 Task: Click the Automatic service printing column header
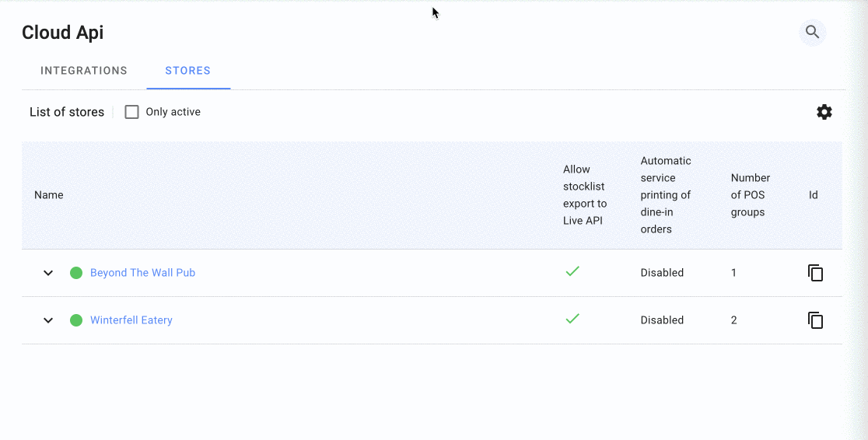click(666, 195)
